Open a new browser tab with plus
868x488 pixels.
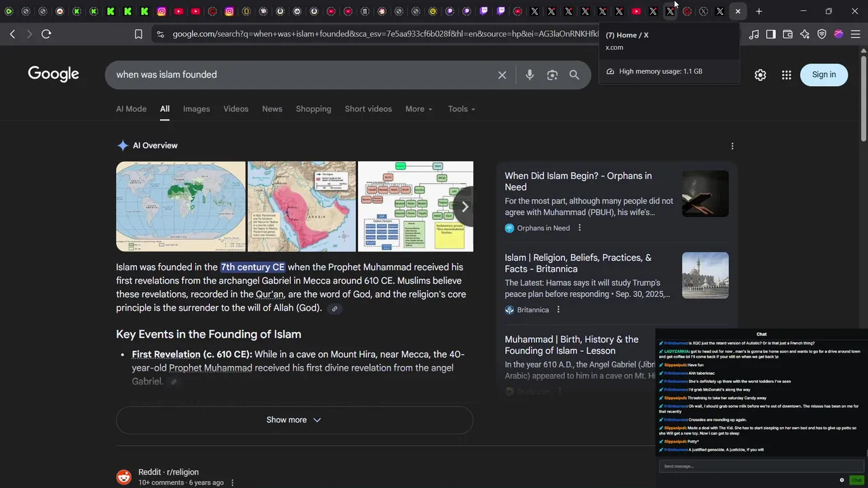click(759, 12)
